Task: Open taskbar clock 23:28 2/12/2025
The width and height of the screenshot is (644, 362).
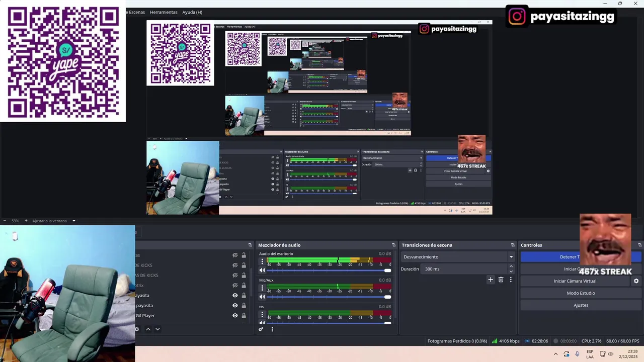Action: (x=629, y=354)
